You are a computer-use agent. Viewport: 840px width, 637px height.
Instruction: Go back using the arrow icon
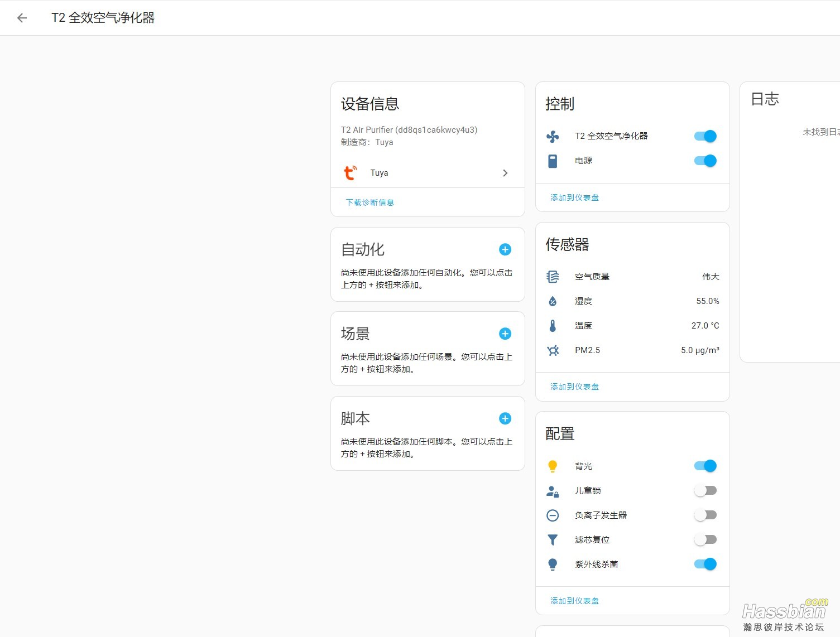click(22, 18)
